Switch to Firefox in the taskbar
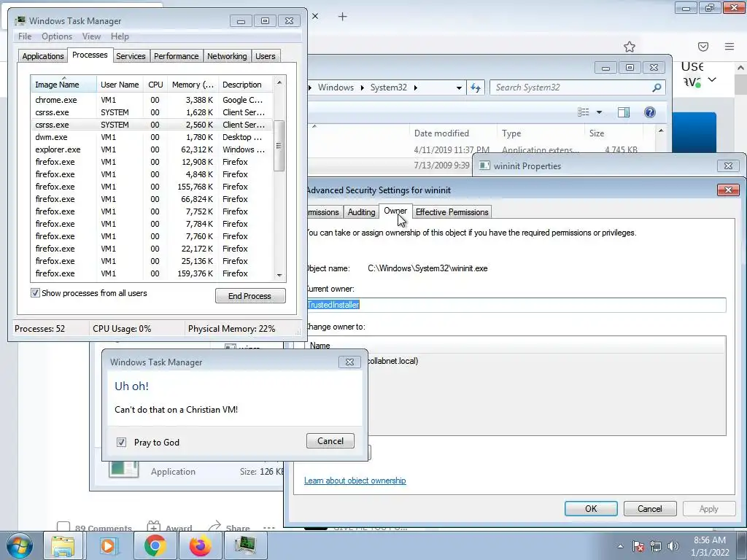Screen dimensions: 747x560 (200, 545)
